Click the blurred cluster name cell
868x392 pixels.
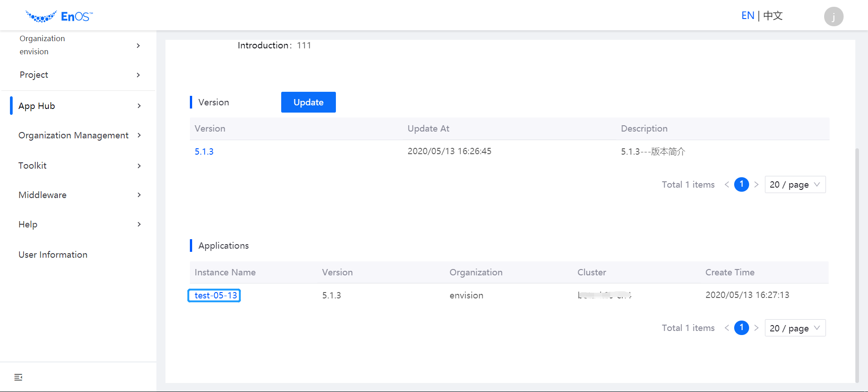pos(604,295)
